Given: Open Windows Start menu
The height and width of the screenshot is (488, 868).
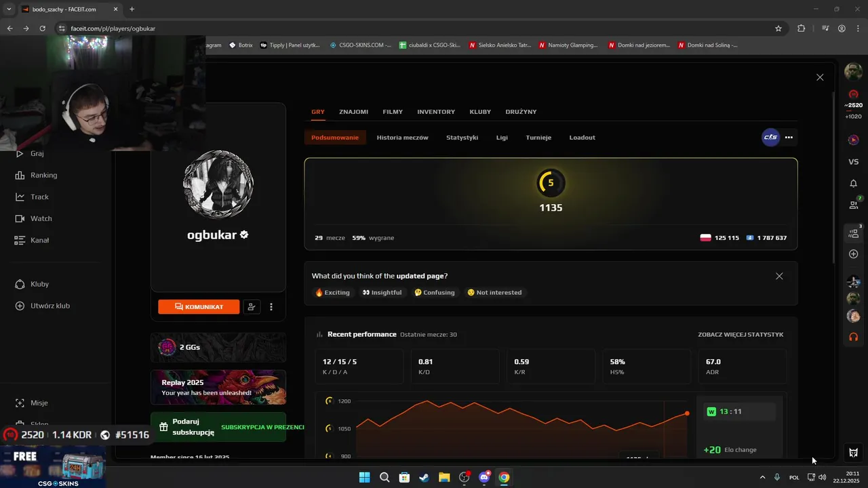Looking at the screenshot, I should coord(364,477).
